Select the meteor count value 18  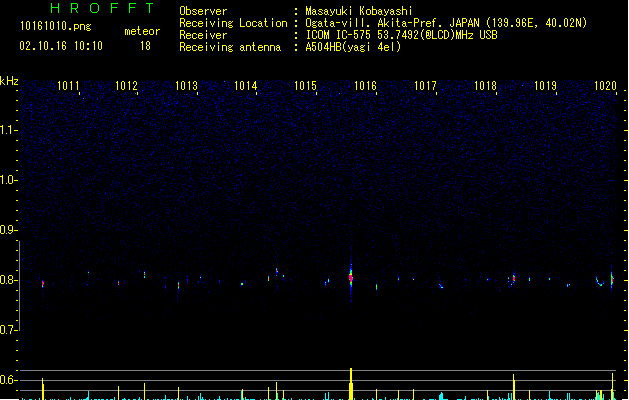(145, 46)
